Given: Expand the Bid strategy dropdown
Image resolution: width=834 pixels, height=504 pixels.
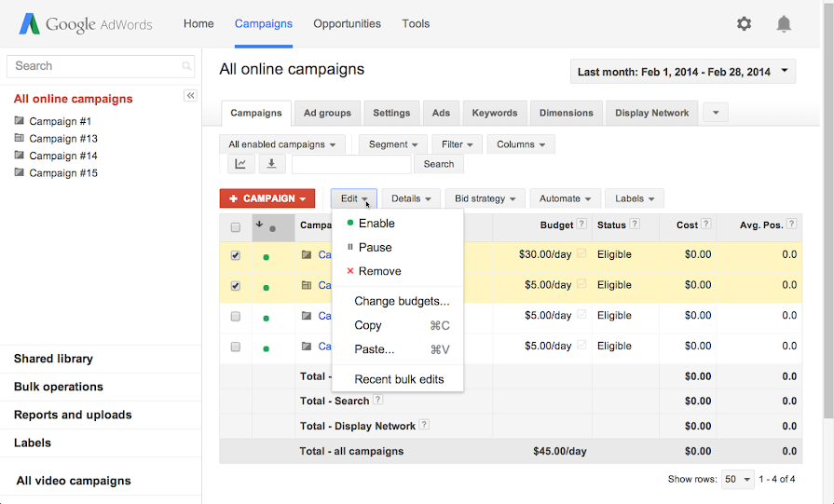Looking at the screenshot, I should pyautogui.click(x=485, y=198).
